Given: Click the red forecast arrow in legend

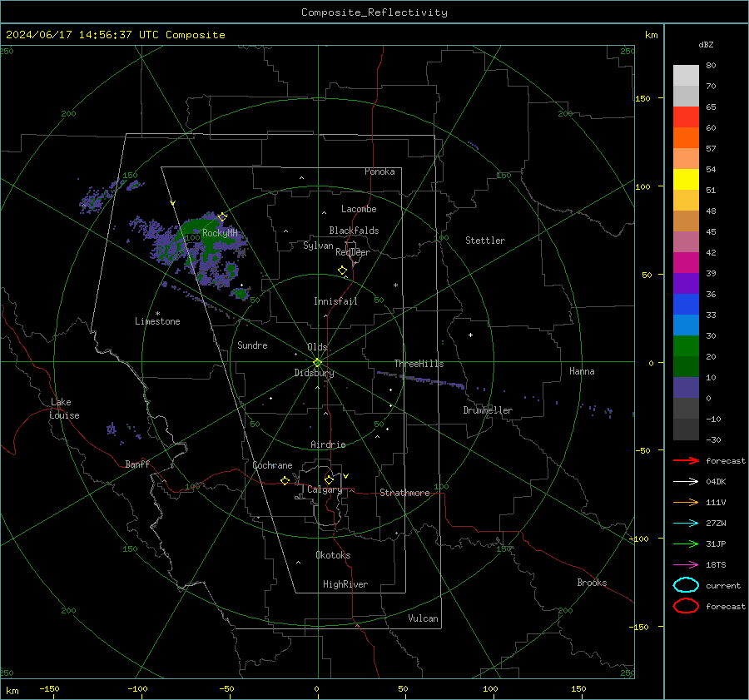Looking at the screenshot, I should (x=686, y=460).
